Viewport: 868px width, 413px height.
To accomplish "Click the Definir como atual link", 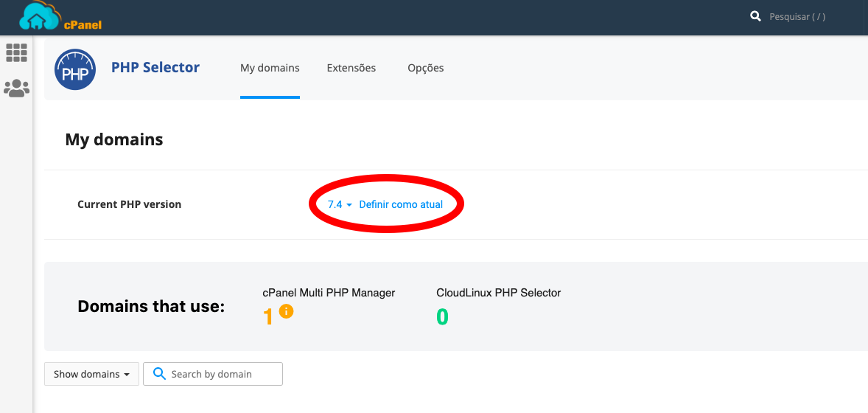I will [x=401, y=204].
